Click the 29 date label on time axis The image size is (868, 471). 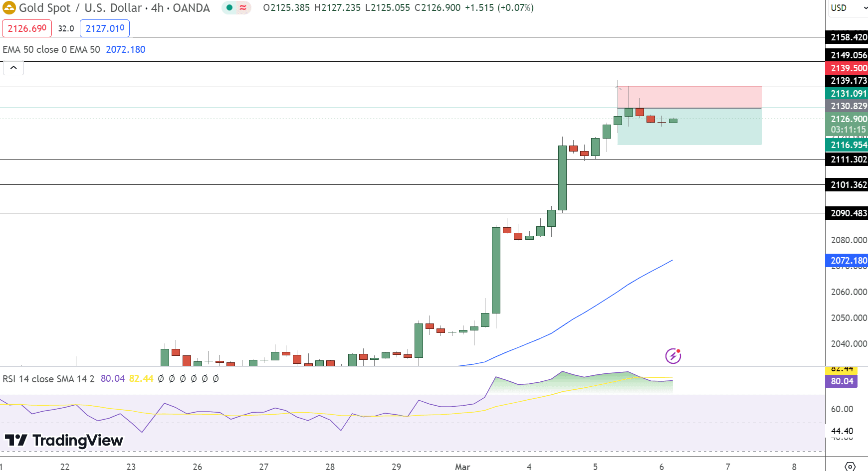396,467
